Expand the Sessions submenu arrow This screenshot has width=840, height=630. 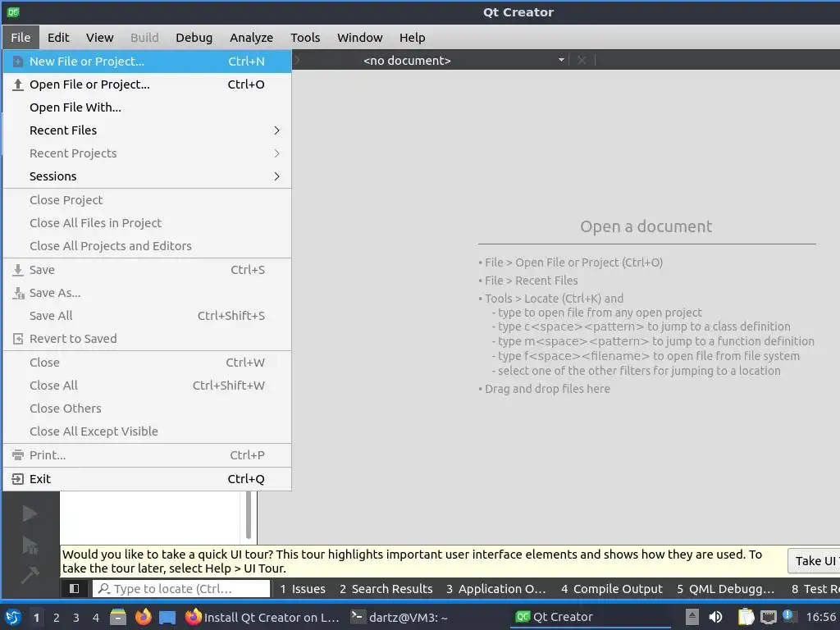tap(276, 177)
